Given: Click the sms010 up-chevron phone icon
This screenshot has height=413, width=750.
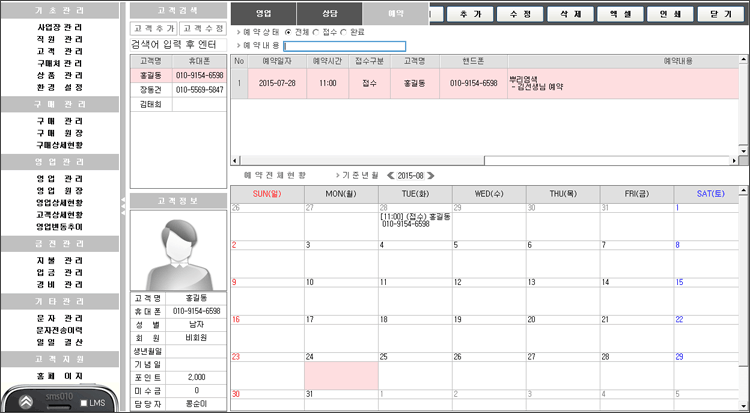Looking at the screenshot, I should click(x=25, y=402).
